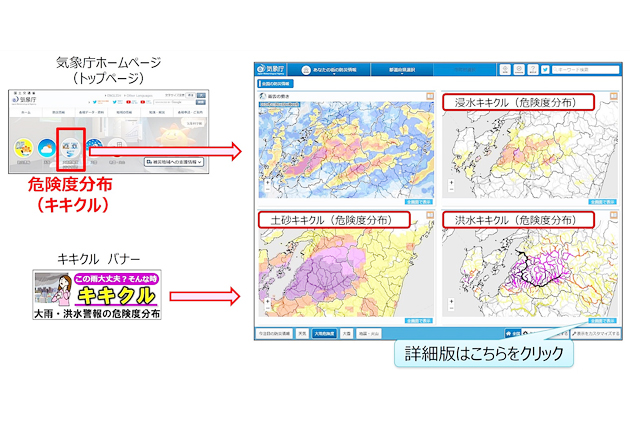The image size is (630, 430).
Task: Select the 大雨危険度 tab in bottom bar
Action: [x=324, y=334]
